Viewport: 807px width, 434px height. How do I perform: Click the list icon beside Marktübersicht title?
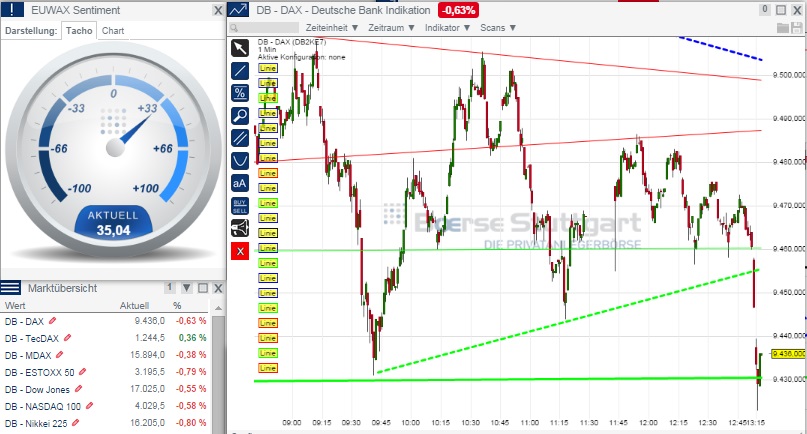coord(10,288)
